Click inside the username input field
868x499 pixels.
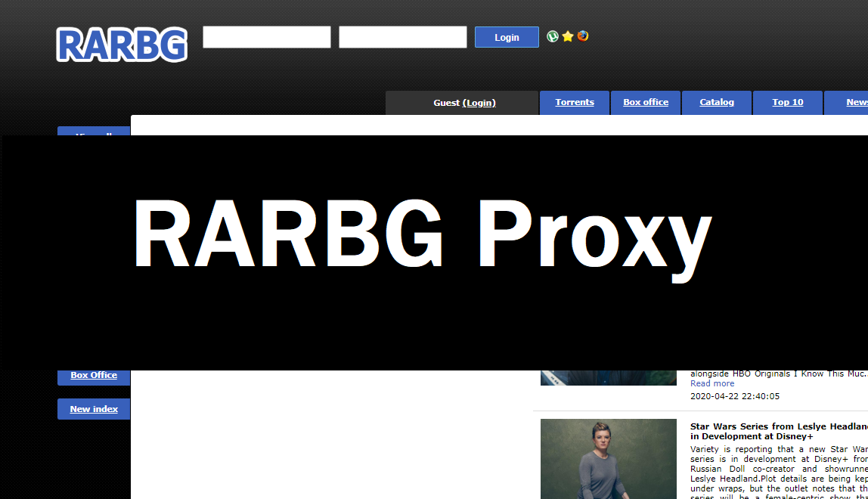(x=266, y=36)
